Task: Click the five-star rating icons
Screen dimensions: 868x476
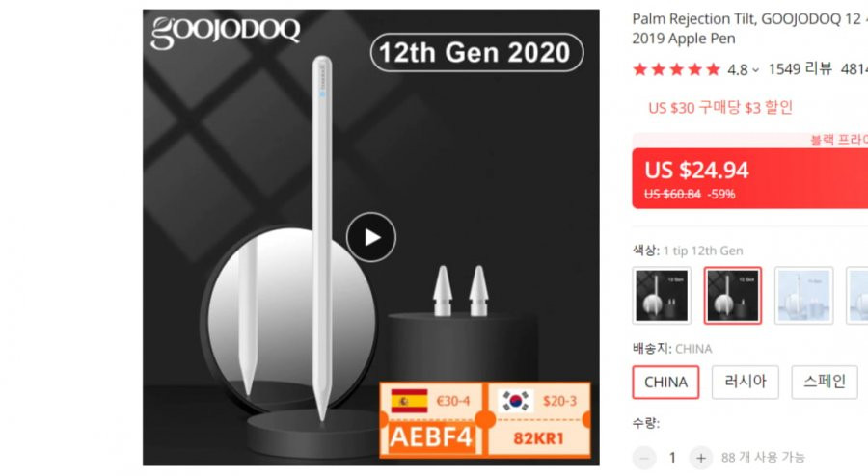Action: [x=676, y=69]
